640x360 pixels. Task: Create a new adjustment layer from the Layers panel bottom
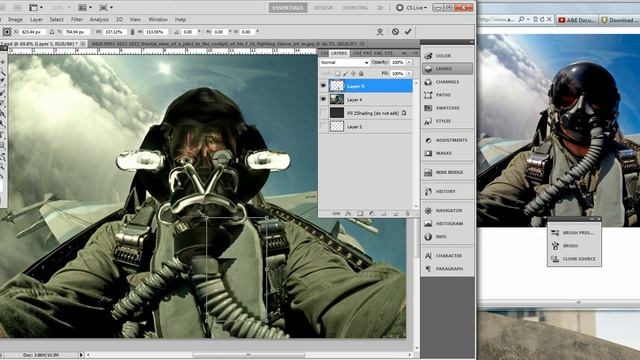click(x=372, y=213)
